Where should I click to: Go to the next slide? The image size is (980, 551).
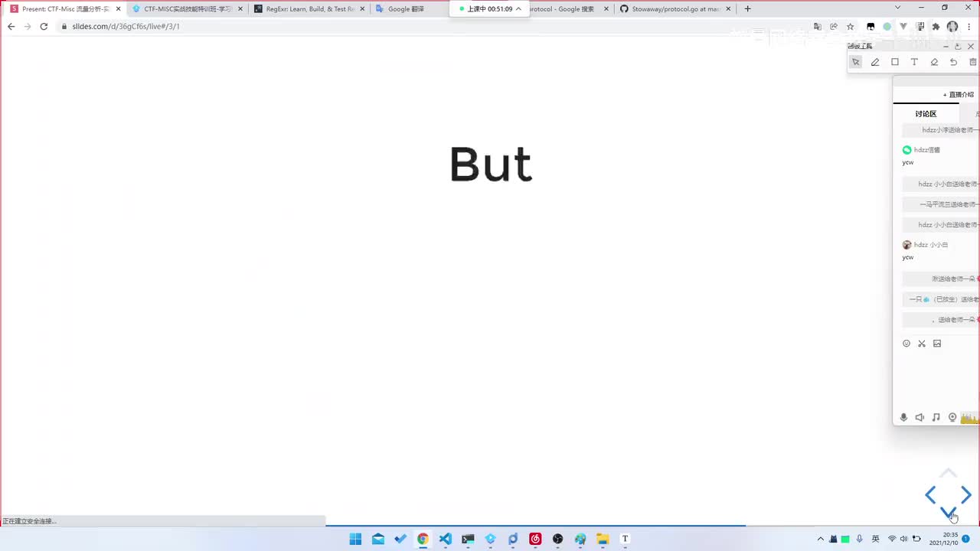pos(966,495)
